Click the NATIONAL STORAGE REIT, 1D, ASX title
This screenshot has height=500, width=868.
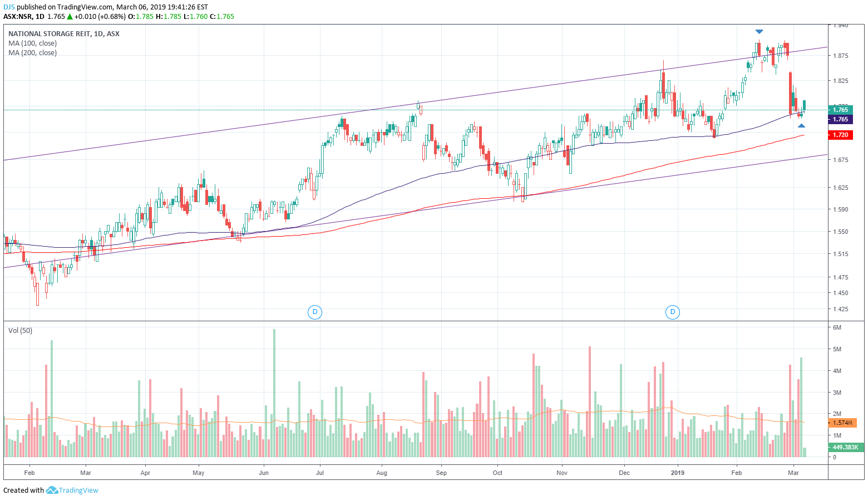pos(64,34)
